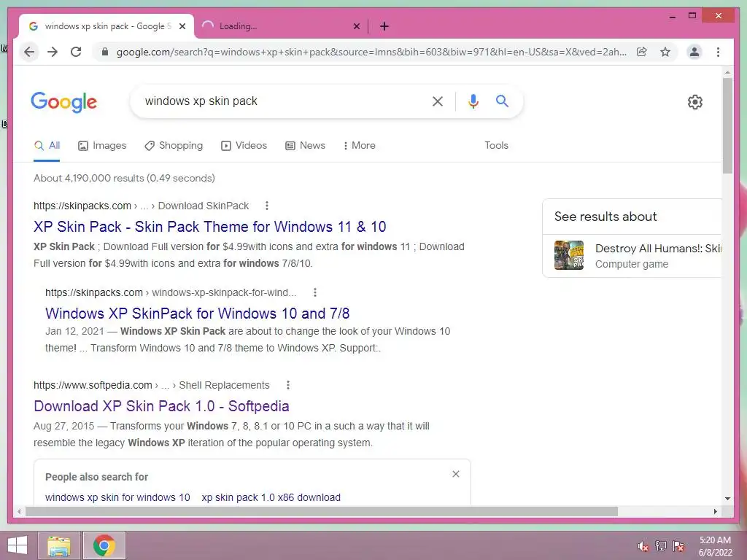The image size is (747, 560).
Task: Open options for Windows XP SkinPack result
Action: click(x=315, y=292)
